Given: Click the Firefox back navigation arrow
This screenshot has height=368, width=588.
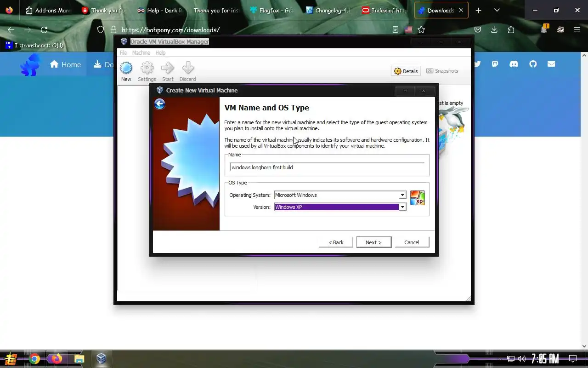Looking at the screenshot, I should point(11,30).
